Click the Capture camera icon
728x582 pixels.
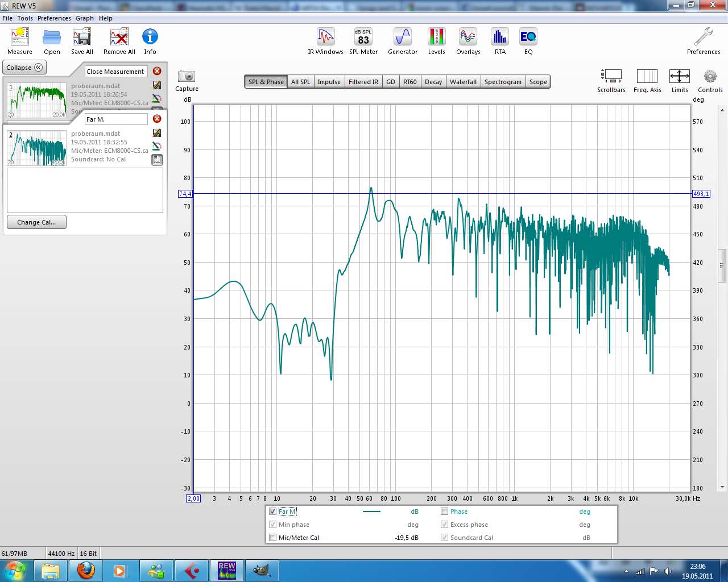pos(187,77)
